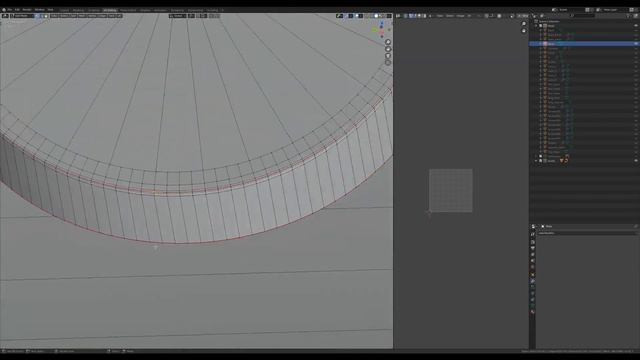Screen dimensions: 640x360
Task: Click the UV editor zoom icon
Action: click(x=524, y=24)
